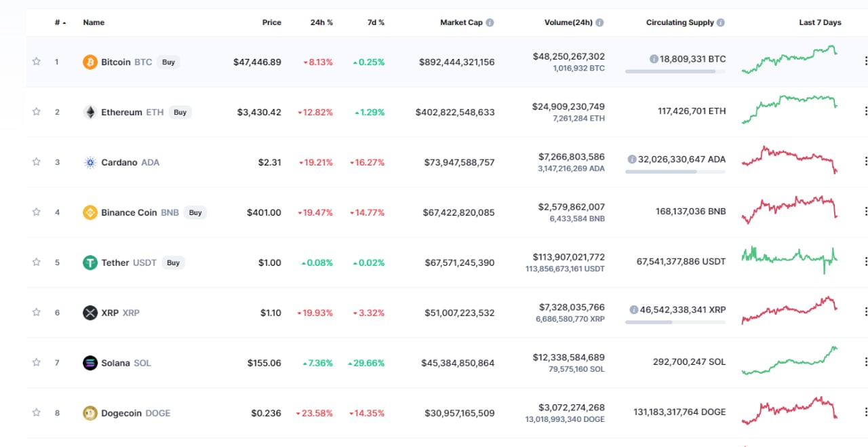This screenshot has height=447, width=868.
Task: Click the Dogecoin logo icon
Action: point(90,413)
